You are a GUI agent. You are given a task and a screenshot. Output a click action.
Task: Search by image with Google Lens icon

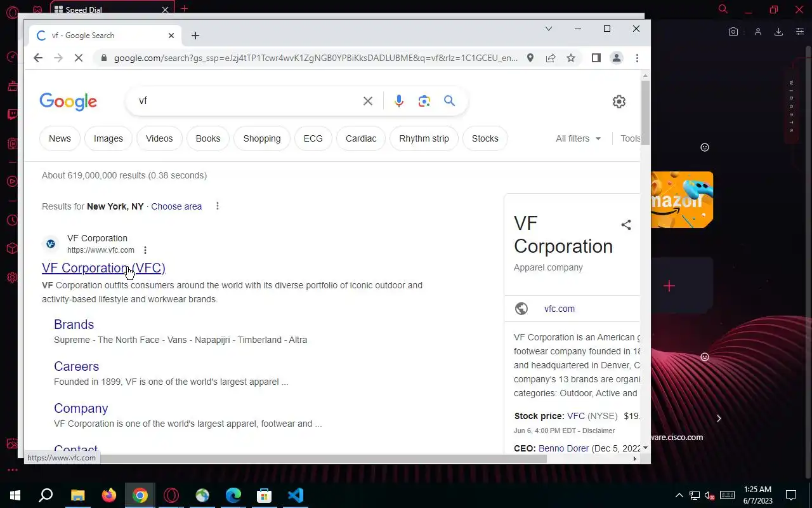click(x=424, y=101)
